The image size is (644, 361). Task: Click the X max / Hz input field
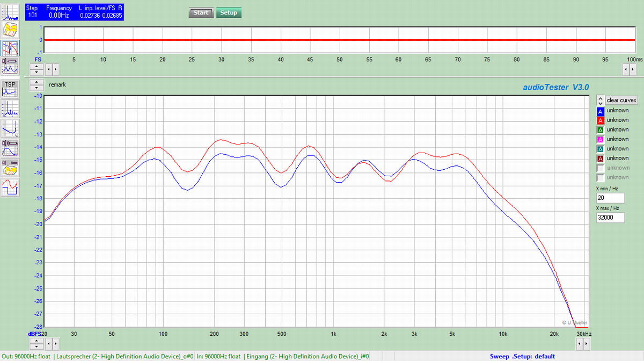tap(610, 218)
